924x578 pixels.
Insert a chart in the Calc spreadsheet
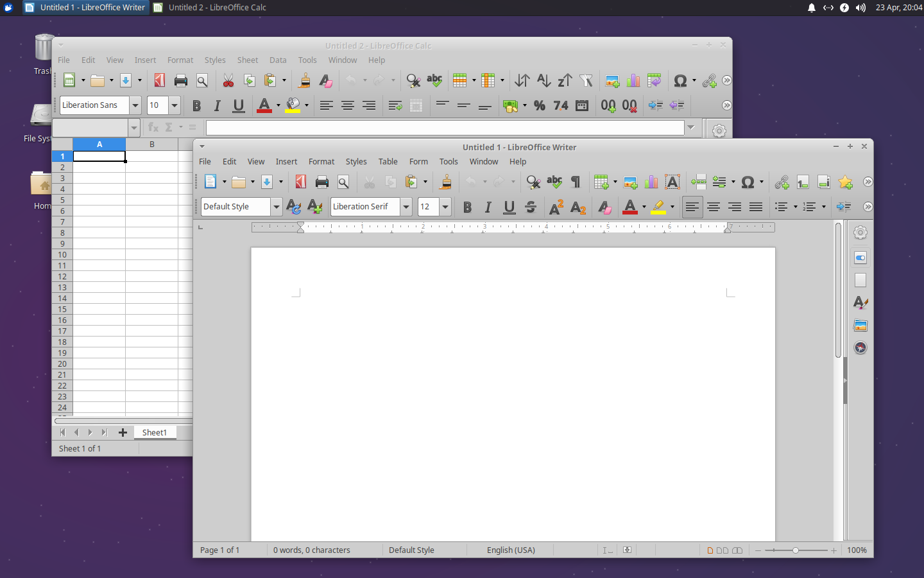[x=633, y=80]
